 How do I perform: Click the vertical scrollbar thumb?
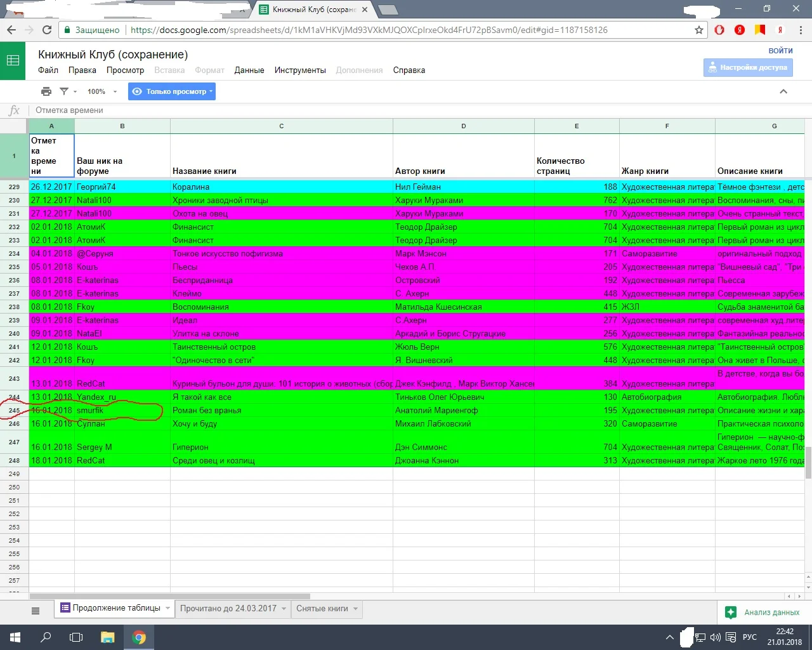808,463
